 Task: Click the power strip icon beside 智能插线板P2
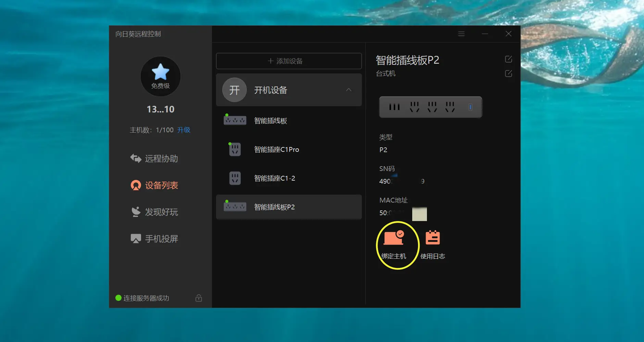(235, 206)
